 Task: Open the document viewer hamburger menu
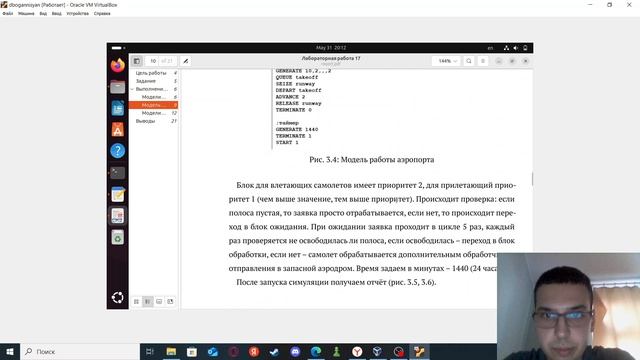coord(483,61)
